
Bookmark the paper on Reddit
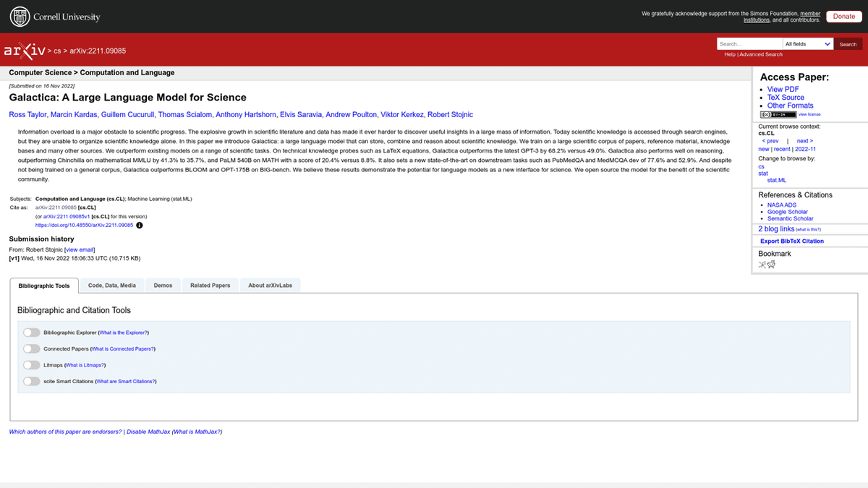pyautogui.click(x=772, y=265)
